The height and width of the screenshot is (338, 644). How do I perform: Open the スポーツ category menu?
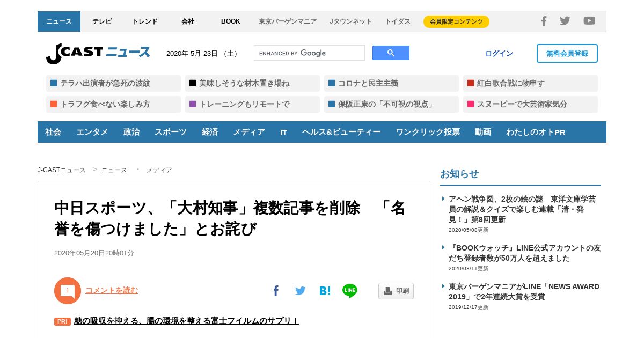171,132
